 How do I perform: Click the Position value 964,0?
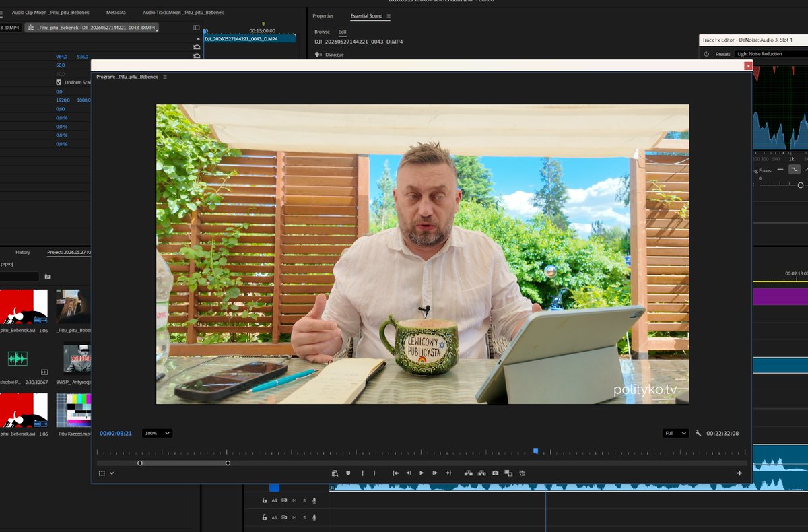coord(61,57)
